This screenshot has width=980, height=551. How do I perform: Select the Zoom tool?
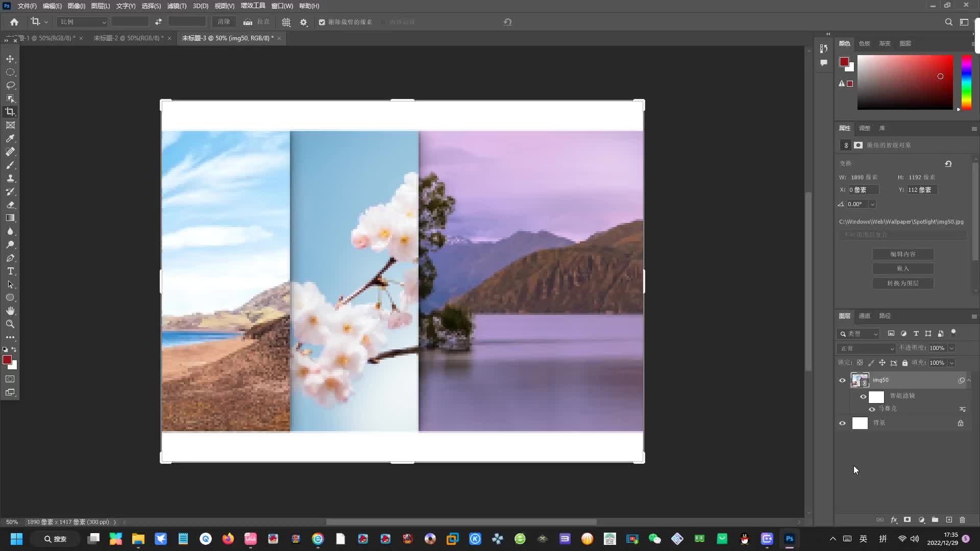click(x=10, y=324)
